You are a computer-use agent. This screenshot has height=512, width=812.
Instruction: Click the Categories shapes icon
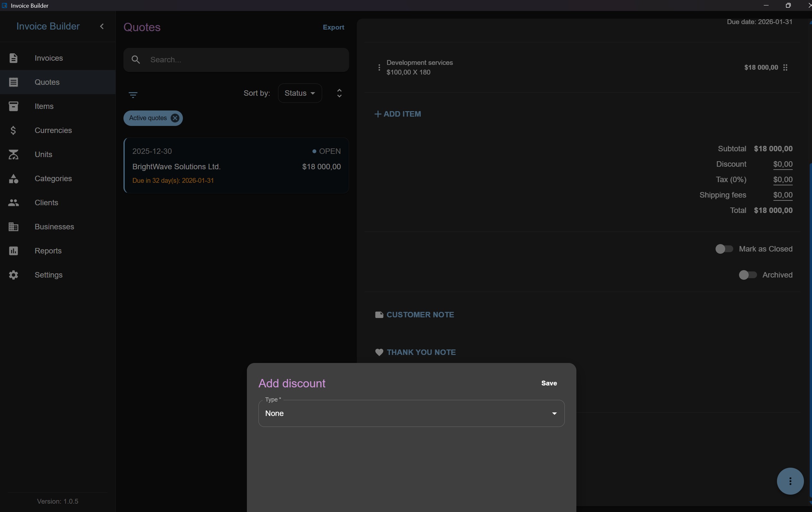click(x=13, y=179)
